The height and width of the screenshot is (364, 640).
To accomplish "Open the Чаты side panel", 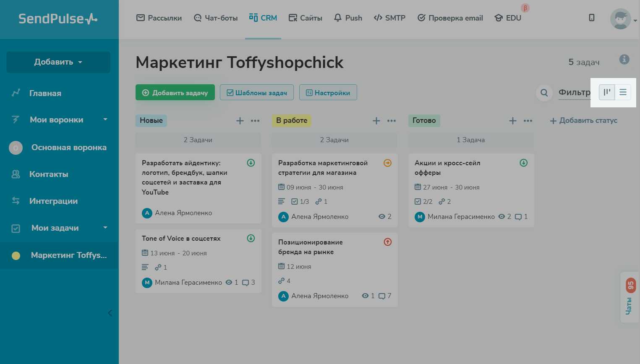I will (x=630, y=297).
